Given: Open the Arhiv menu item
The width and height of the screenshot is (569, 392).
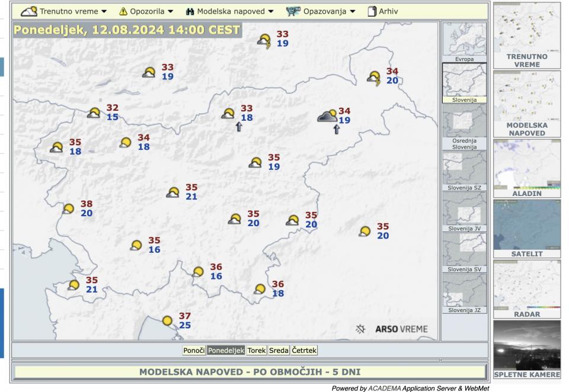Looking at the screenshot, I should pos(383,11).
